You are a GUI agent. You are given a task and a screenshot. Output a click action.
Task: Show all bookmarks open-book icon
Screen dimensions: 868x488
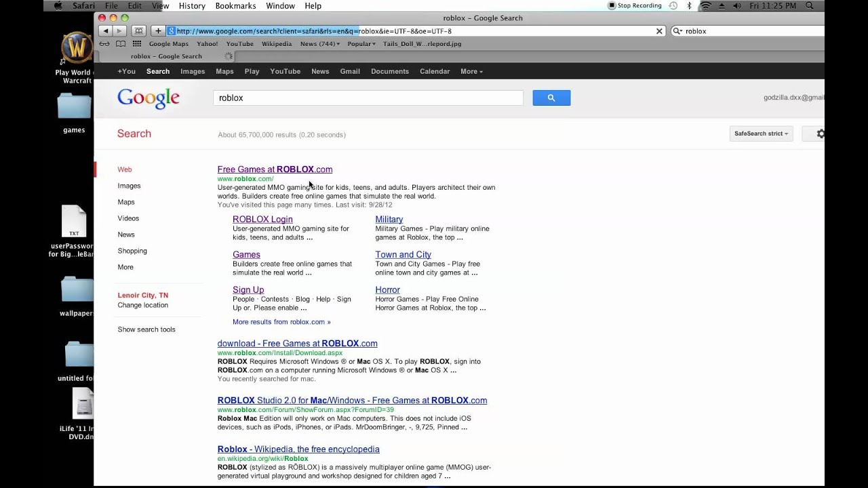pyautogui.click(x=121, y=44)
